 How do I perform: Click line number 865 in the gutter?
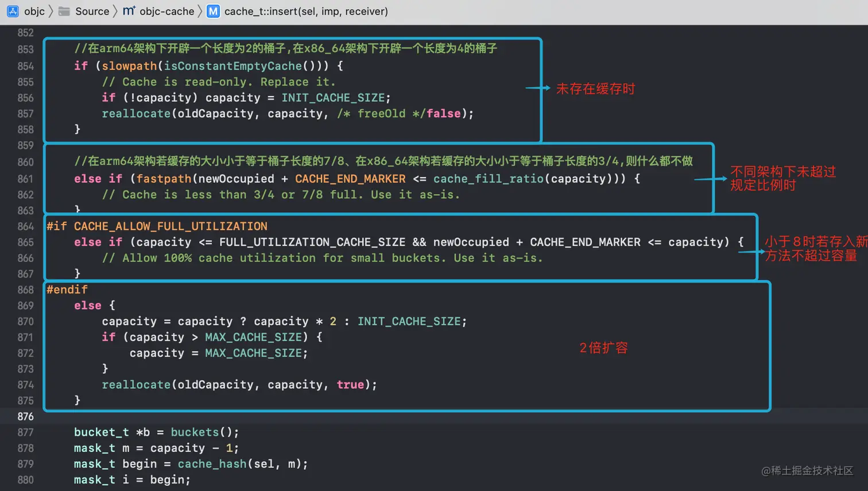click(x=25, y=242)
